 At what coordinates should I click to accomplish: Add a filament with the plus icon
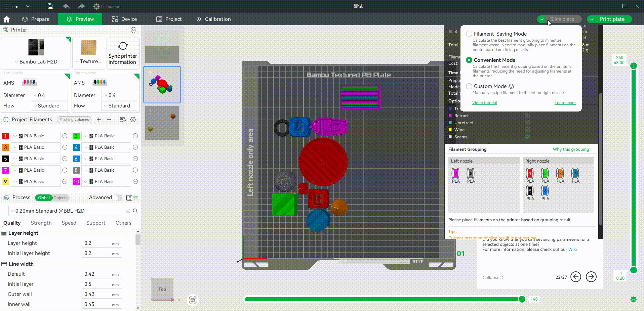99,120
